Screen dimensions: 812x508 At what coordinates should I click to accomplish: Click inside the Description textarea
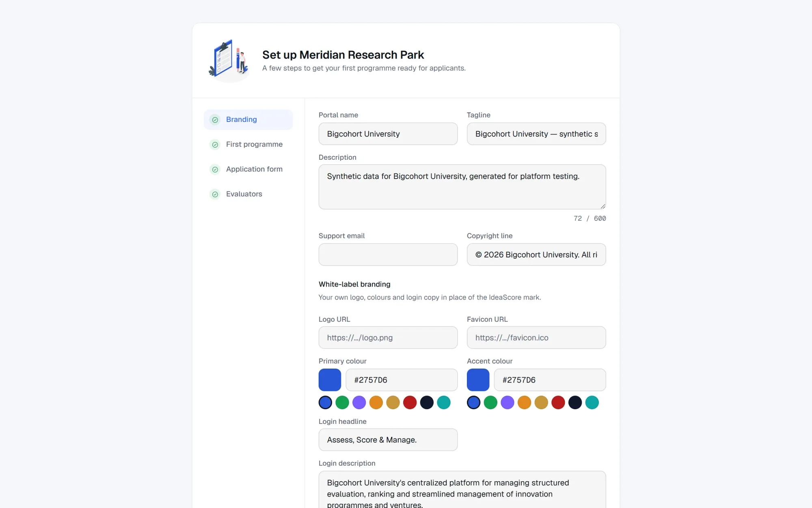462,187
